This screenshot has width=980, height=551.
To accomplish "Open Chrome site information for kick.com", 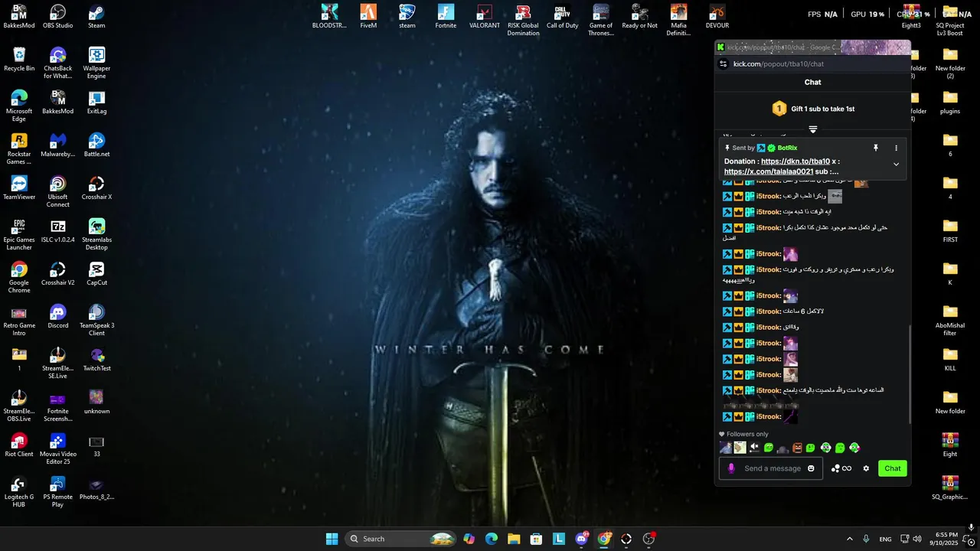I will point(723,64).
